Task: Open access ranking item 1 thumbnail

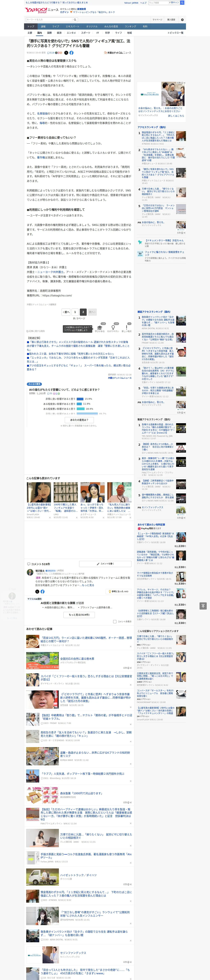Action: (x=181, y=136)
